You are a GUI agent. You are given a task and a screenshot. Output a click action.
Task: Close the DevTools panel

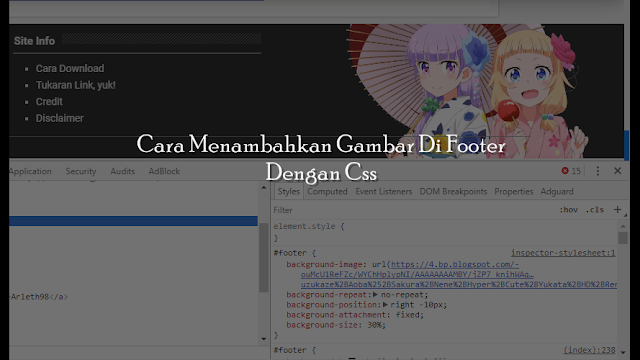(618, 171)
